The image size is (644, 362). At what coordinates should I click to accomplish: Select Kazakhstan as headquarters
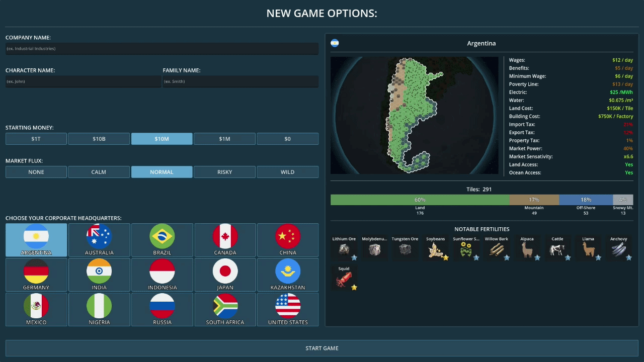(x=288, y=275)
